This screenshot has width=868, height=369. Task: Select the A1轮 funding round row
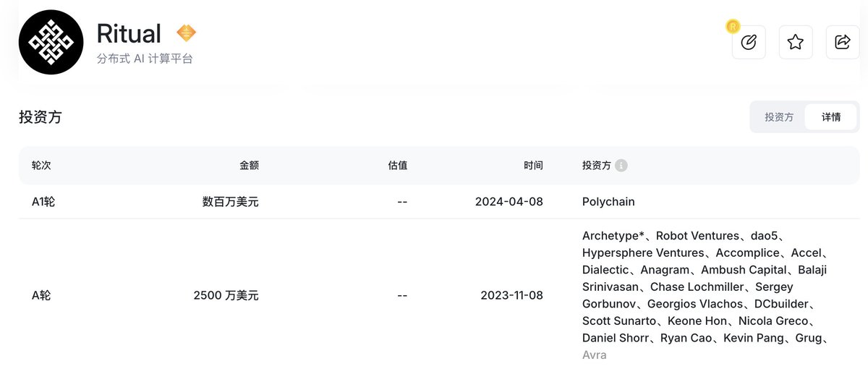[439, 202]
